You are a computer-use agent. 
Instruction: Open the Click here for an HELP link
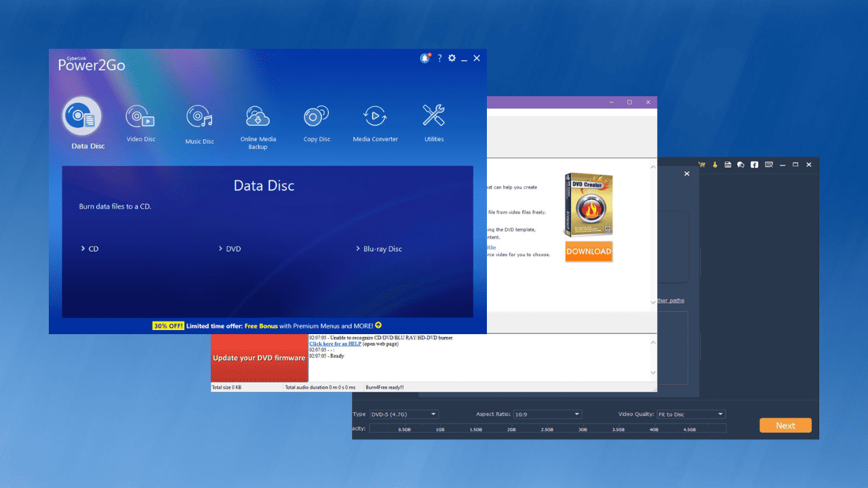click(336, 344)
